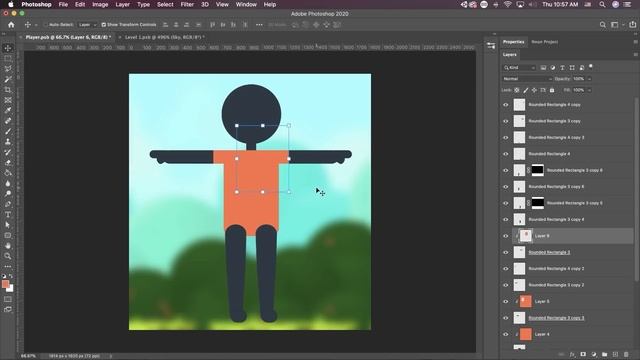
Task: Select the Frame tool
Action: coord(8,100)
